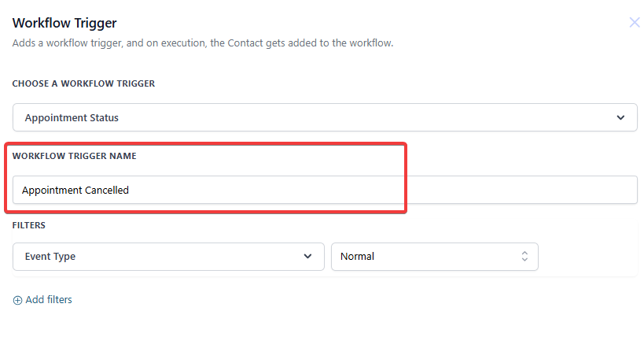Click the CHOOSE A WORKFLOW TRIGGER label
Image resolution: width=644 pixels, height=337 pixels.
tap(83, 83)
